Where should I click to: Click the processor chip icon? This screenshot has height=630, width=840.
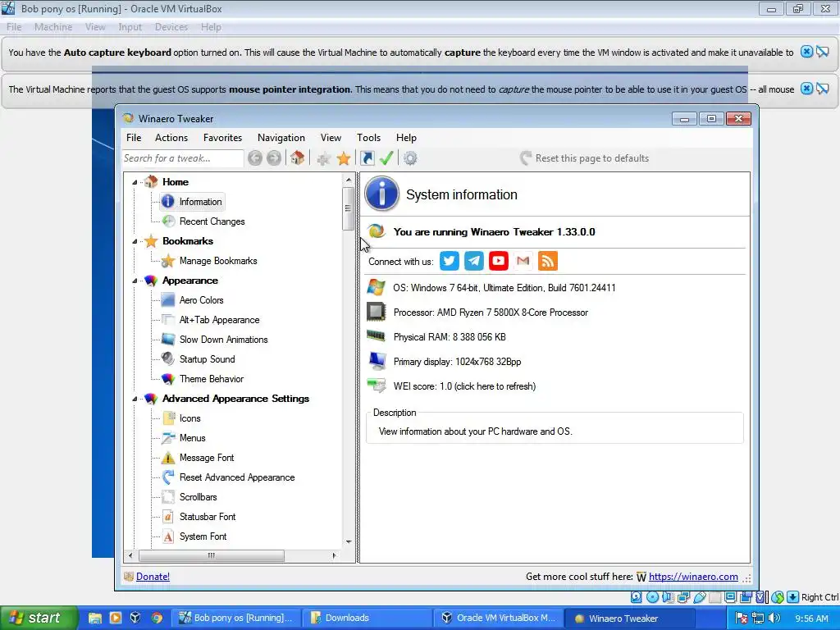click(x=376, y=312)
